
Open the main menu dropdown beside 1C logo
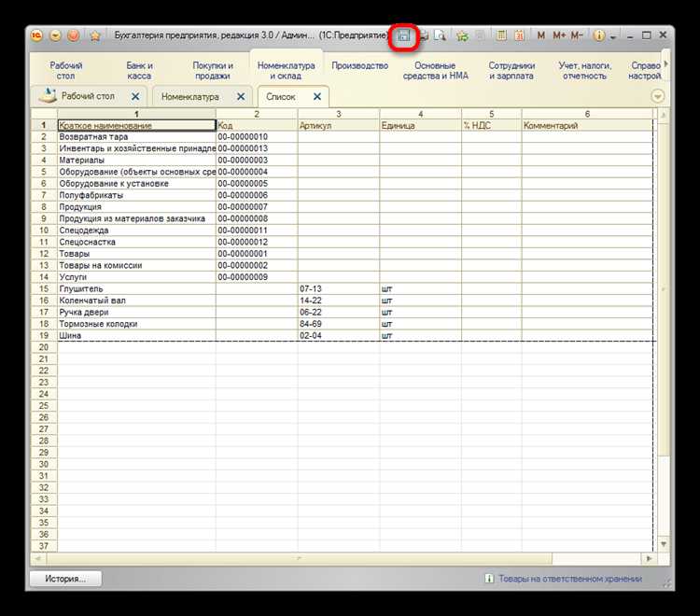(x=54, y=35)
